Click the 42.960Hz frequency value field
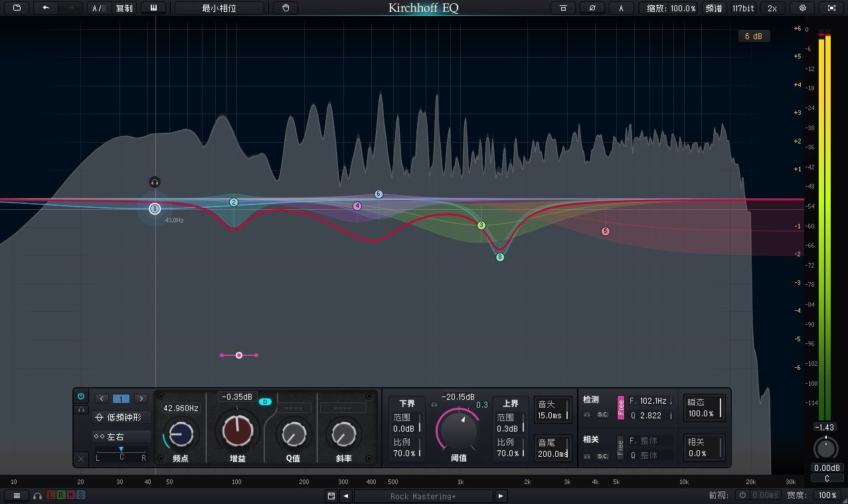The width and height of the screenshot is (848, 504). [181, 408]
